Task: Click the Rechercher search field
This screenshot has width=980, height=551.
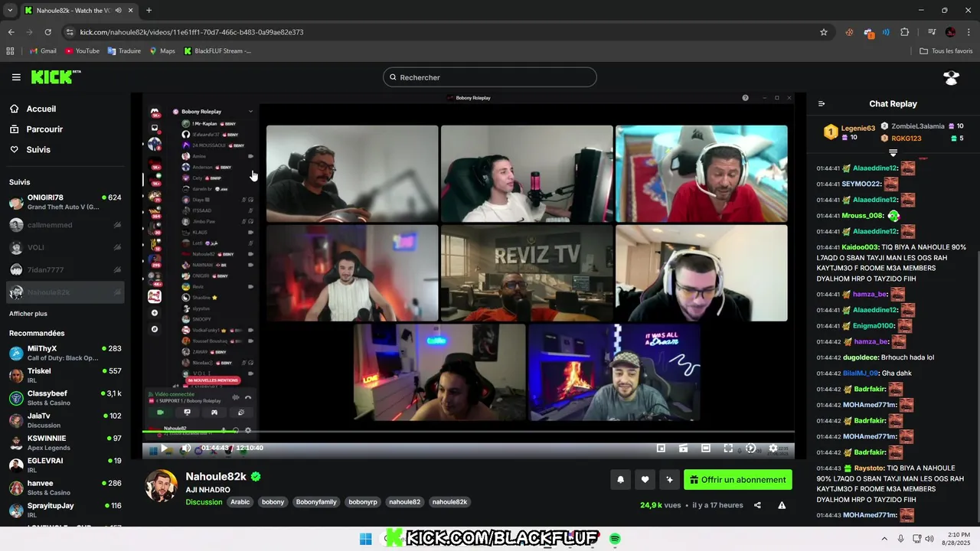Action: 490,77
